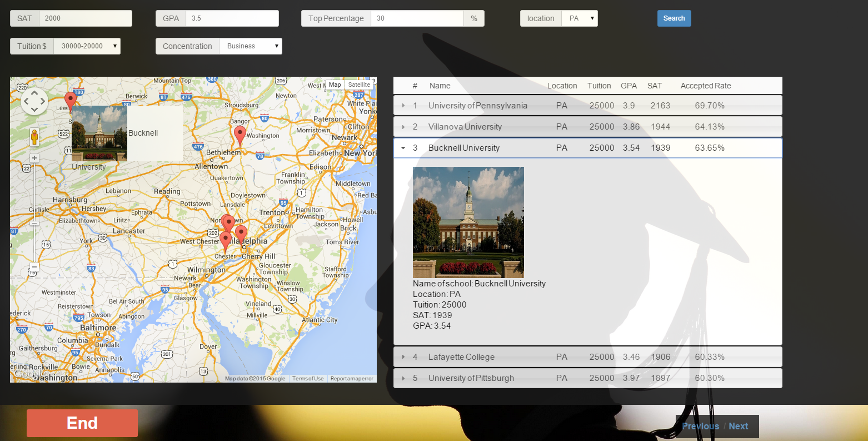Open the location dropdown showing PA
The image size is (868, 441).
point(580,18)
